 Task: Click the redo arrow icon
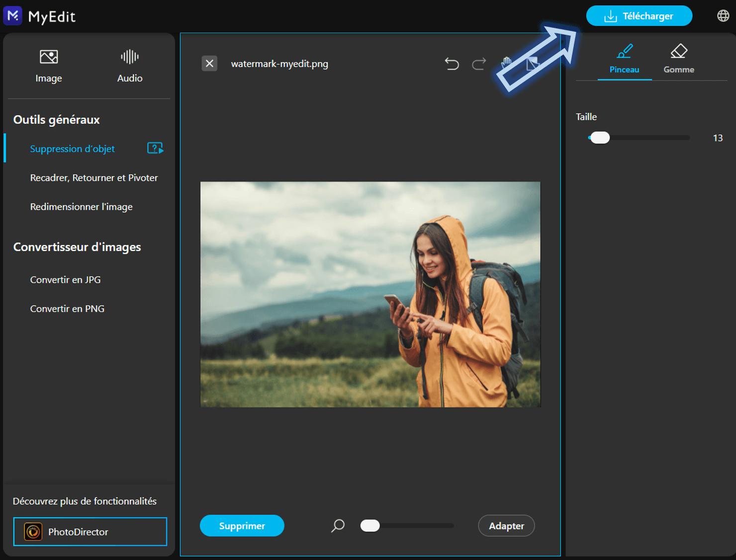click(479, 64)
